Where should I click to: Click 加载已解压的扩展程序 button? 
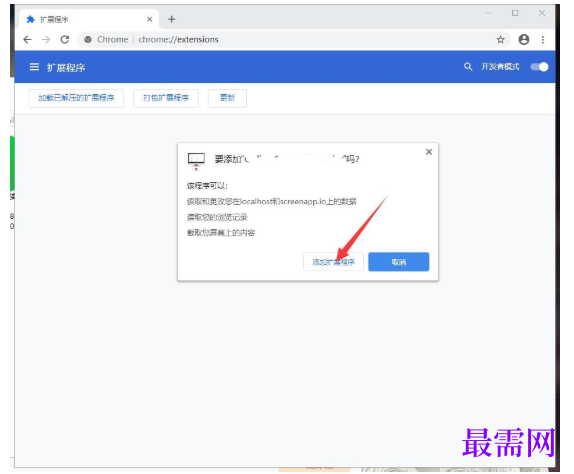tap(76, 98)
